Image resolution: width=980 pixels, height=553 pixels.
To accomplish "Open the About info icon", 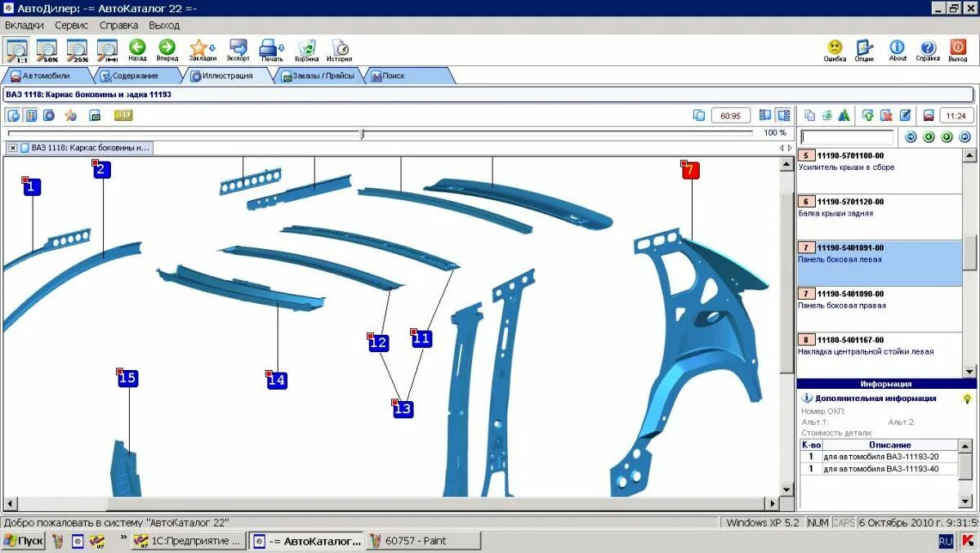I will 898,51.
